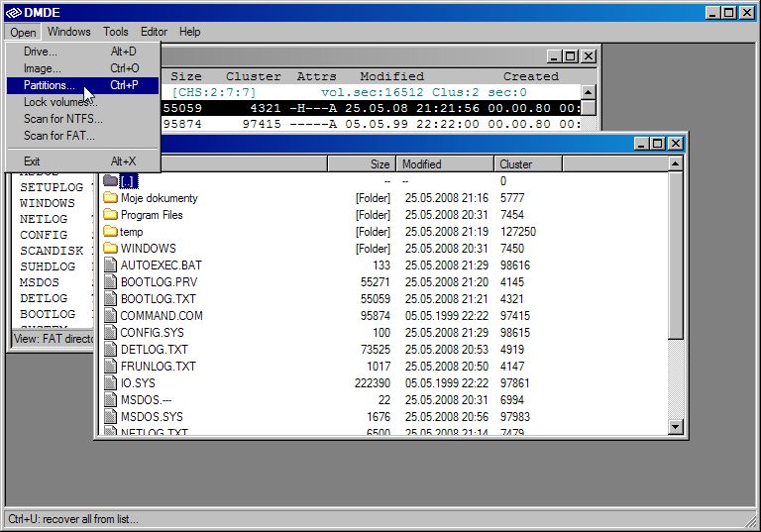Start Scan for FAT...
761x532 pixels.
point(82,136)
